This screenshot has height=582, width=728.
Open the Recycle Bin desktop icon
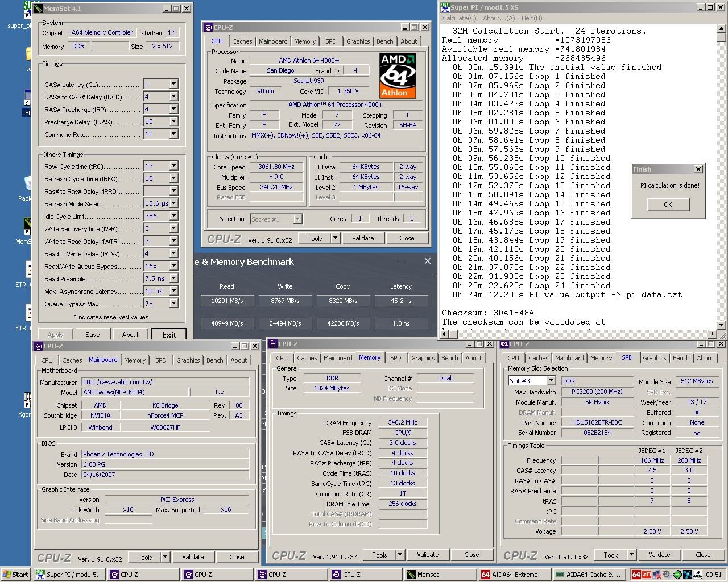(27, 183)
